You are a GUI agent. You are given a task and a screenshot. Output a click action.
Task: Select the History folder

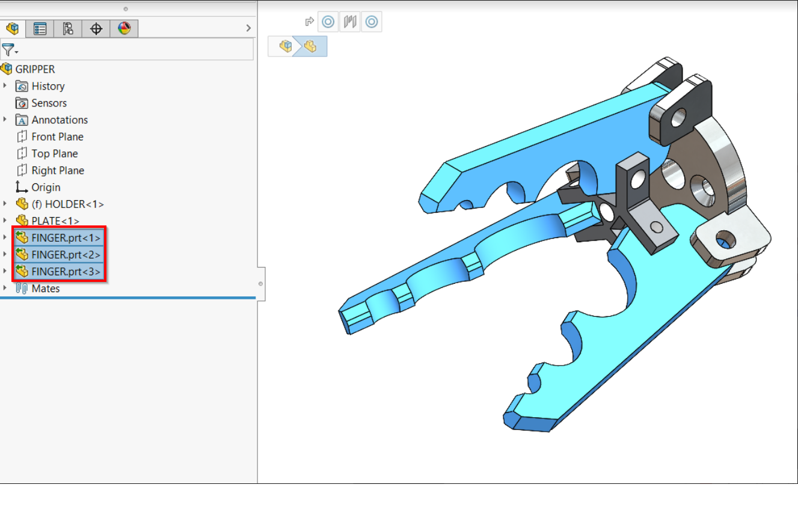(x=48, y=86)
